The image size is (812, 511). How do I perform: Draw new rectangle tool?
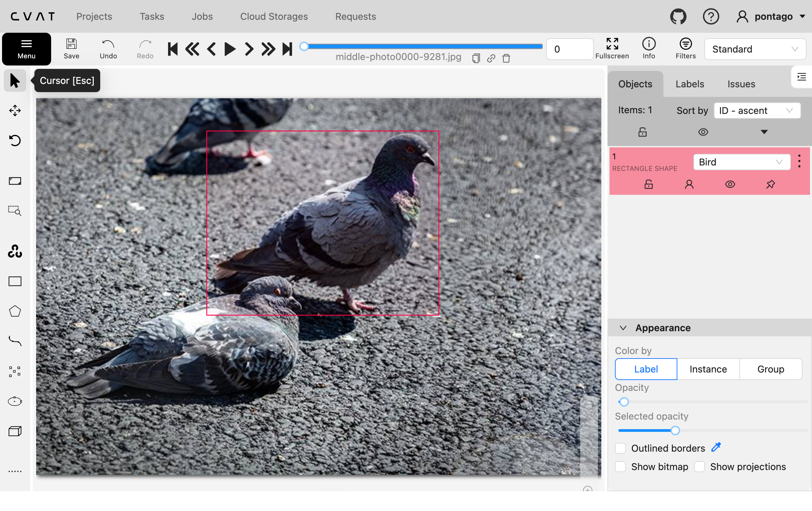[x=15, y=281]
